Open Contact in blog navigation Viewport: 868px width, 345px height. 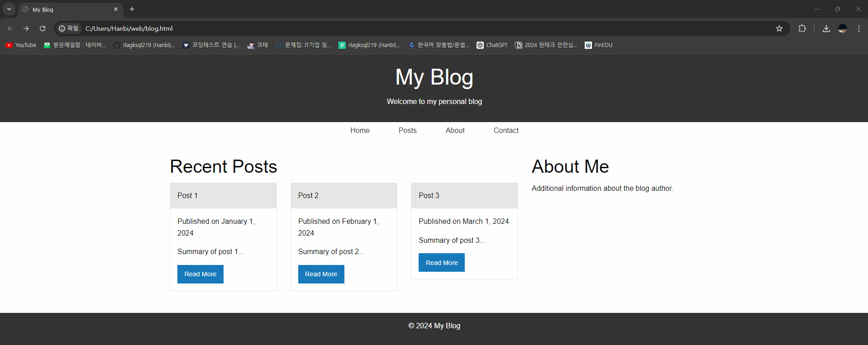coord(506,130)
